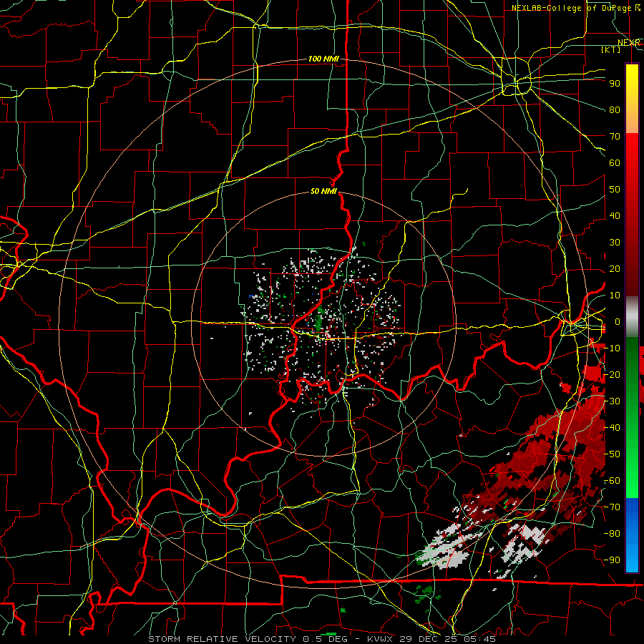The image size is (644, 644).
Task: Click the -40 knot scale label
Action: tap(612, 428)
